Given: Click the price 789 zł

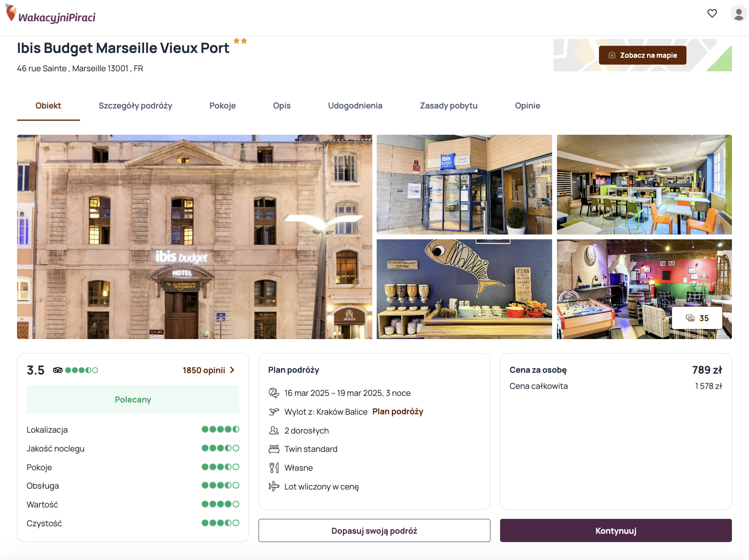Looking at the screenshot, I should coord(707,370).
